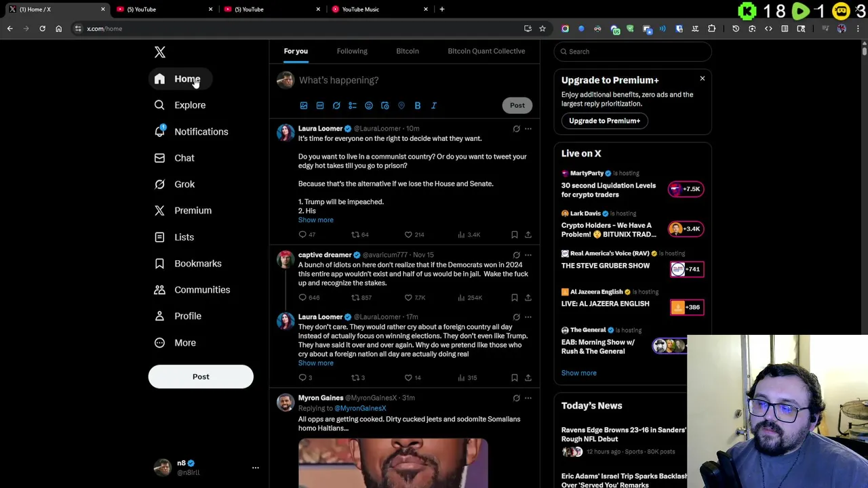Click the Upgrade to Premium+ button
868x488 pixels.
(605, 121)
